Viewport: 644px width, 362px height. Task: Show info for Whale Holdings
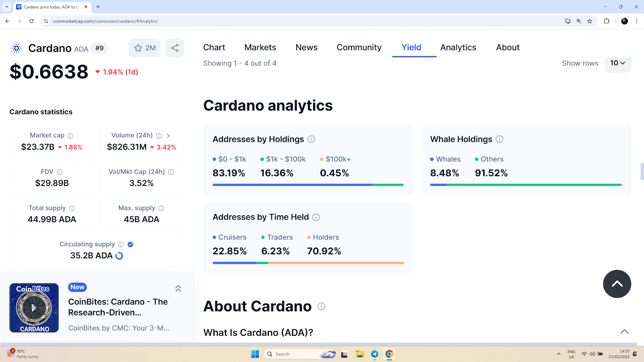(500, 139)
